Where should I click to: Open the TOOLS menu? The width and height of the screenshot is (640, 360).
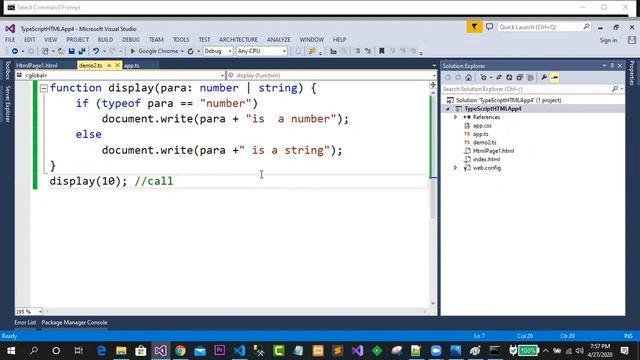point(181,40)
